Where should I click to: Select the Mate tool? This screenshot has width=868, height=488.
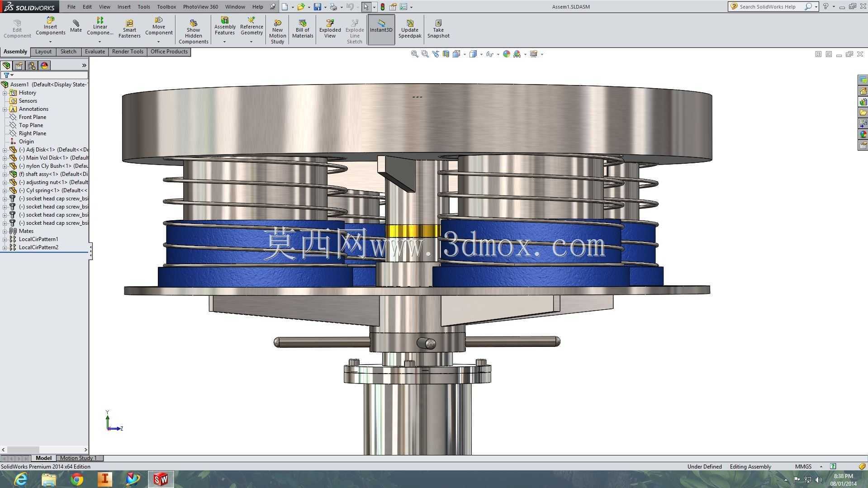(x=76, y=26)
